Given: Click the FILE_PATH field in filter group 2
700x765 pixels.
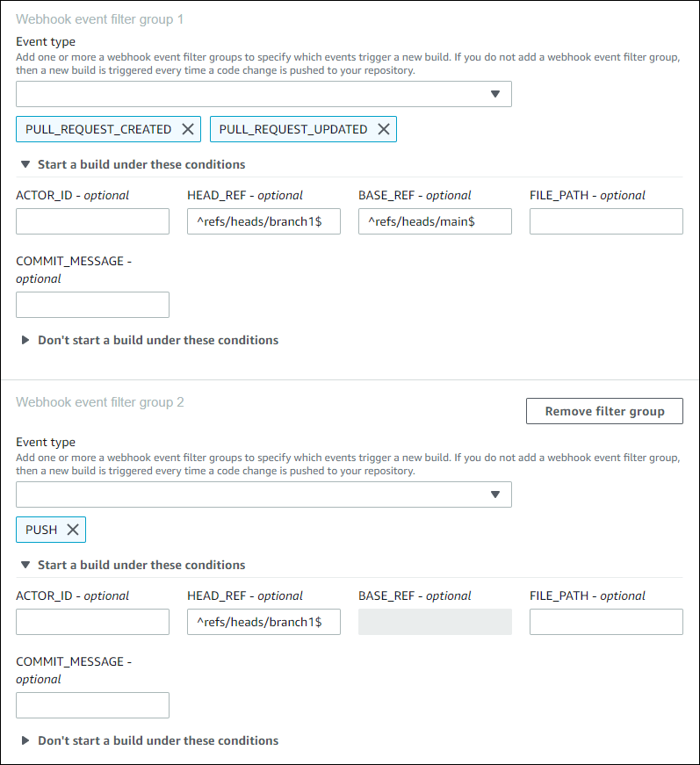Looking at the screenshot, I should click(x=606, y=622).
